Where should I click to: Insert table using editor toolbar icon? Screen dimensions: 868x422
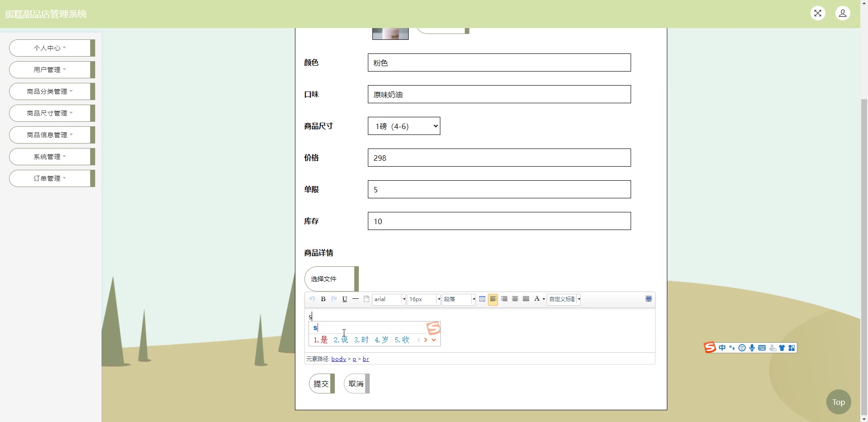pyautogui.click(x=482, y=299)
